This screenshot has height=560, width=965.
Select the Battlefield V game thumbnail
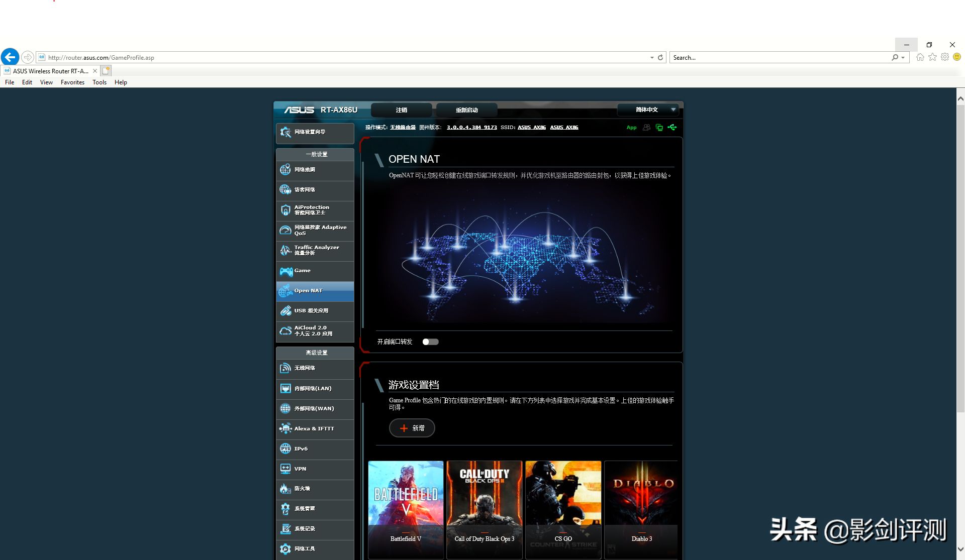[406, 509]
